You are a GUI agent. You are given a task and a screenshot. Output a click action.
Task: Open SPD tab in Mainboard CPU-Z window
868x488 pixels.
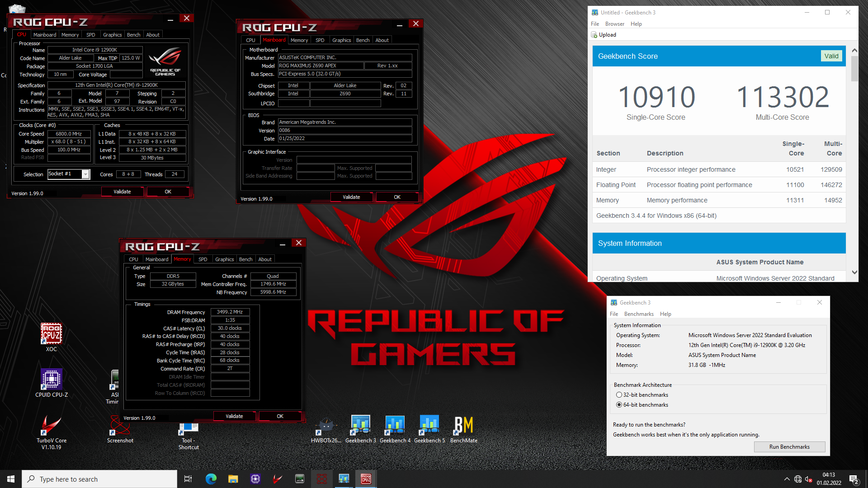[x=320, y=40]
